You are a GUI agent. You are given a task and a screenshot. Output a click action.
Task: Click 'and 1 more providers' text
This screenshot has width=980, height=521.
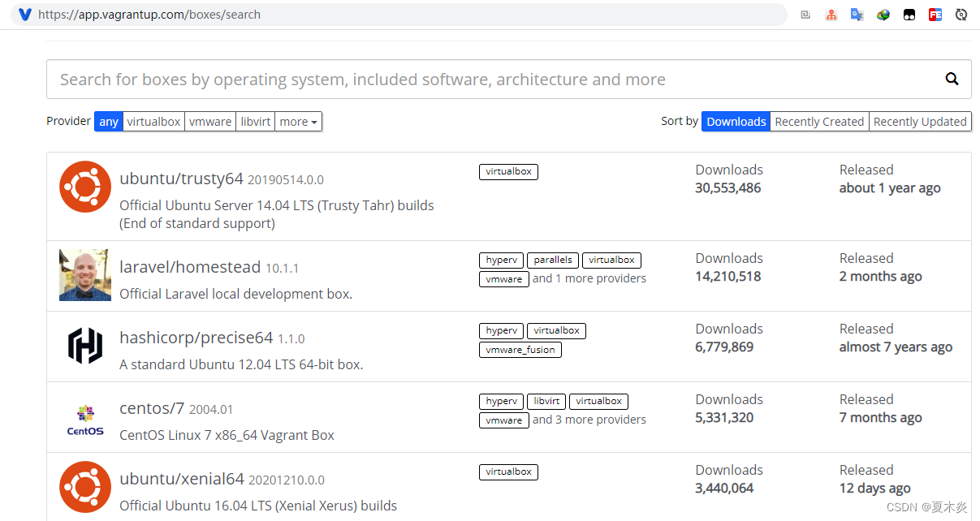(x=589, y=278)
